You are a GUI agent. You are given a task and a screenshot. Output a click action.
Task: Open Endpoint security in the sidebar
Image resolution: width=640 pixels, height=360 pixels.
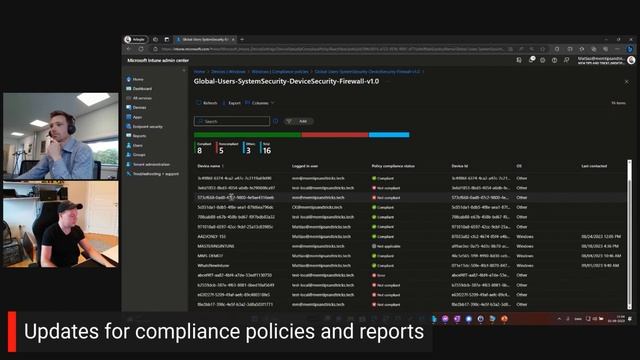click(144, 127)
